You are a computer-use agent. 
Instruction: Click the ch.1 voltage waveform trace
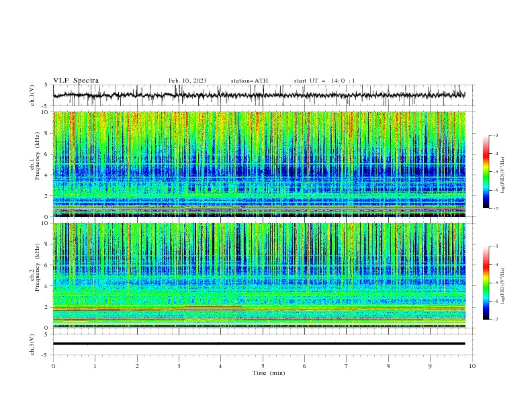(x=259, y=95)
